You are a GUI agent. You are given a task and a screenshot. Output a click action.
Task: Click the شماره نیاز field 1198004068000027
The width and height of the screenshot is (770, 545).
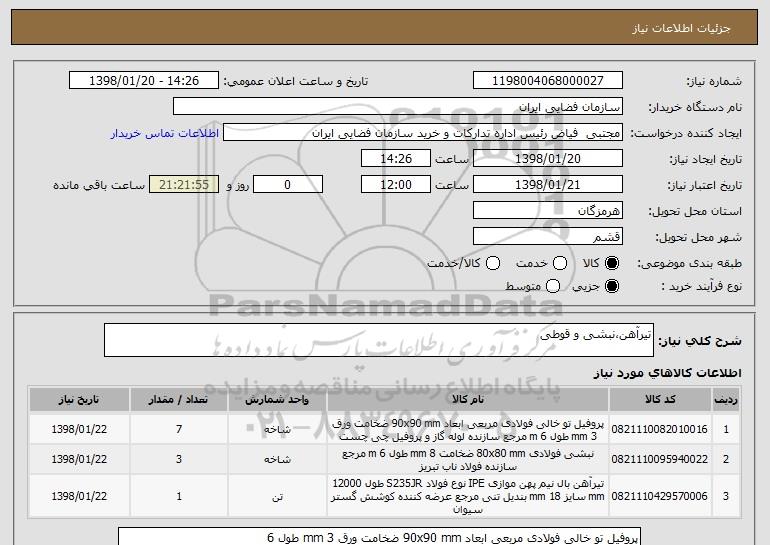[548, 81]
